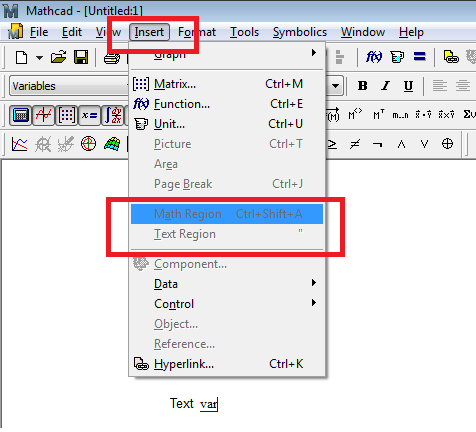
Task: Click the New document icon
Action: pyautogui.click(x=22, y=57)
